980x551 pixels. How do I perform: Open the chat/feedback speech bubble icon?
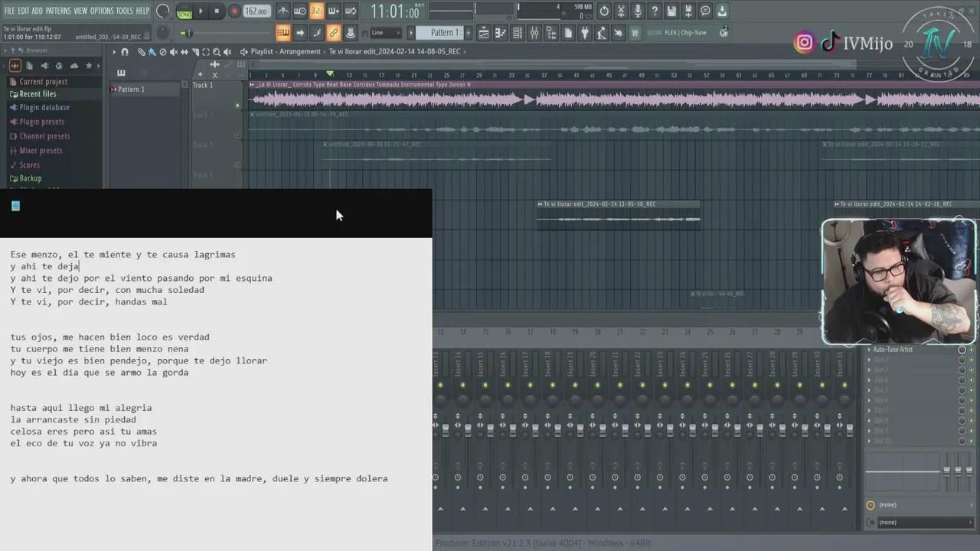pos(705,11)
